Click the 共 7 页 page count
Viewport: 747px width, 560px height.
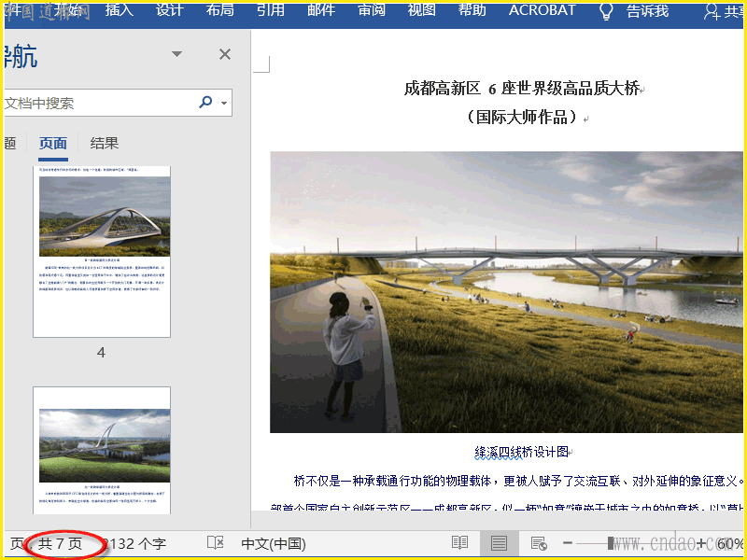coord(60,544)
